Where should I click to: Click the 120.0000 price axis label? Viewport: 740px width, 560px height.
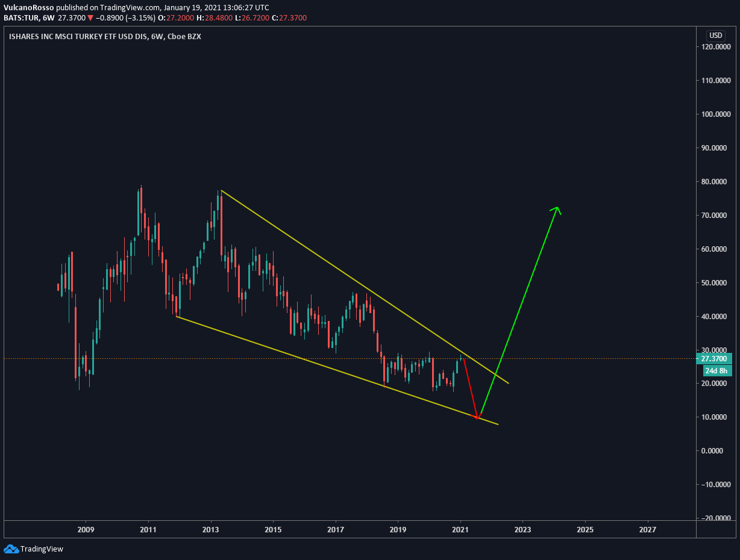click(716, 46)
